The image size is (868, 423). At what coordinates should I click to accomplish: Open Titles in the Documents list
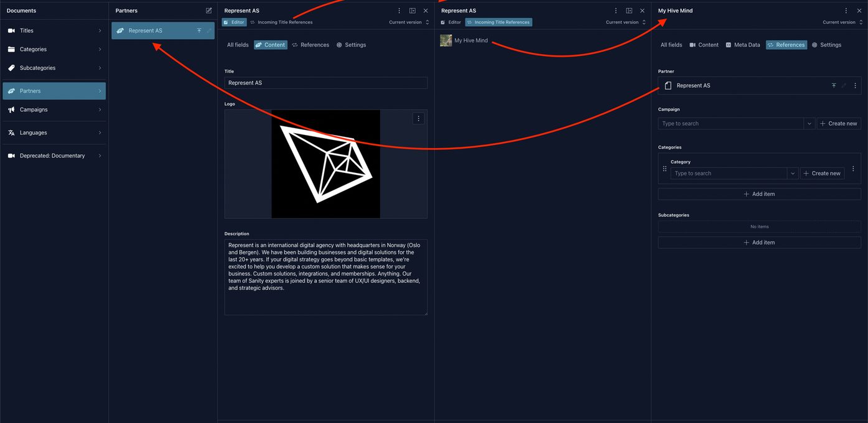(x=54, y=30)
